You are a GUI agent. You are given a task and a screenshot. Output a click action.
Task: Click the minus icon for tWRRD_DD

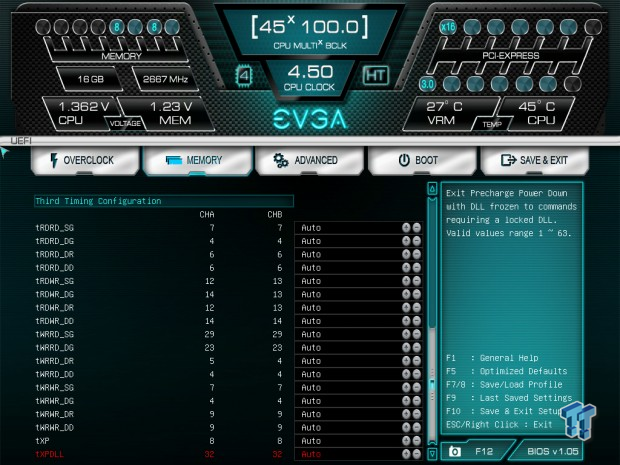[x=416, y=374]
